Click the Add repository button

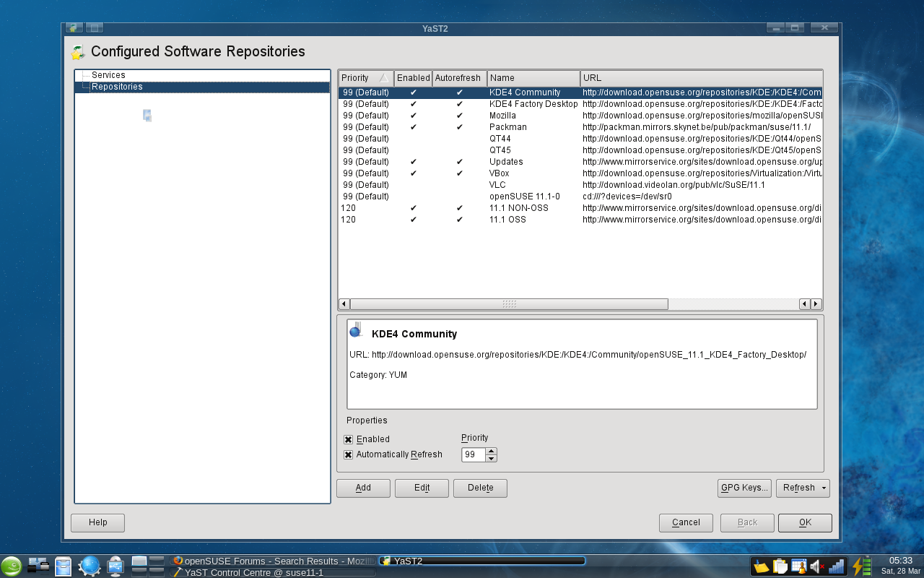363,488
